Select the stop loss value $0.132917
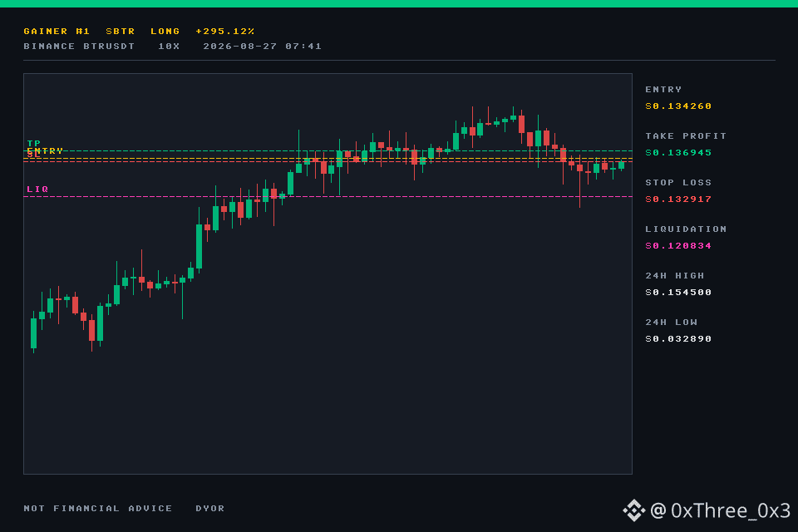Viewport: 798px width, 532px height. [x=678, y=199]
